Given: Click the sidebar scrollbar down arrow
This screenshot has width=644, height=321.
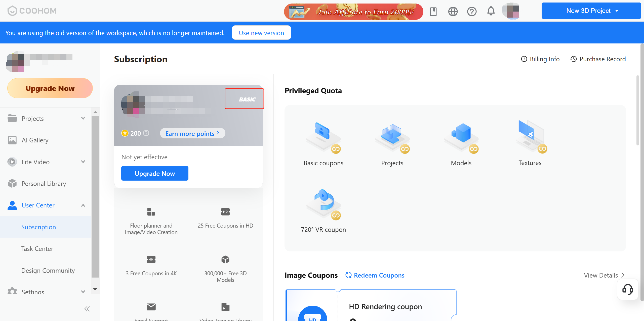Looking at the screenshot, I should pos(95,289).
